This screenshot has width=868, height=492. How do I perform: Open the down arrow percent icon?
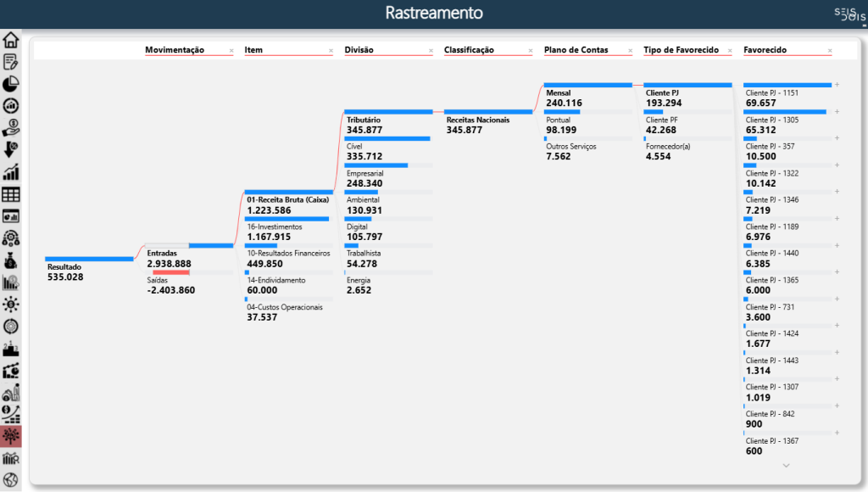[11, 150]
